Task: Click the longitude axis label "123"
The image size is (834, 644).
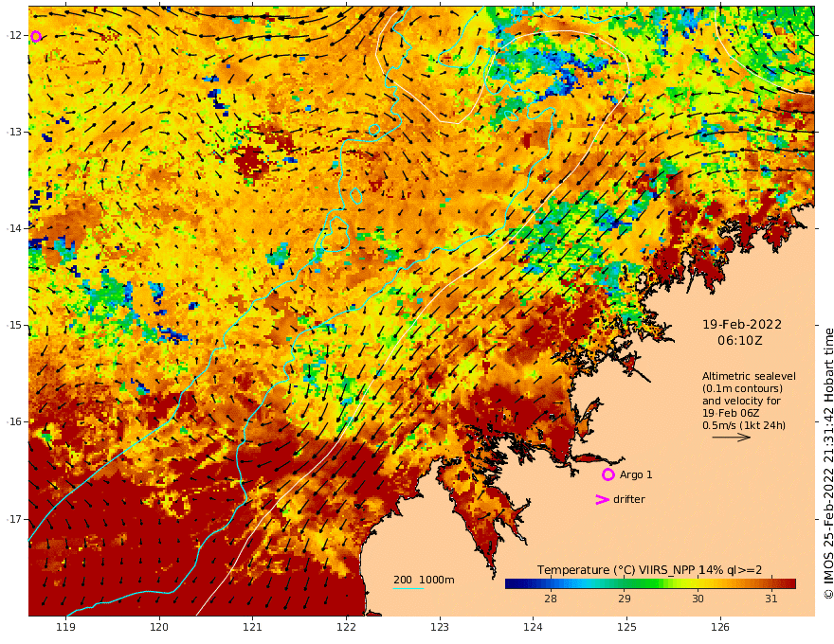Action: [440, 628]
